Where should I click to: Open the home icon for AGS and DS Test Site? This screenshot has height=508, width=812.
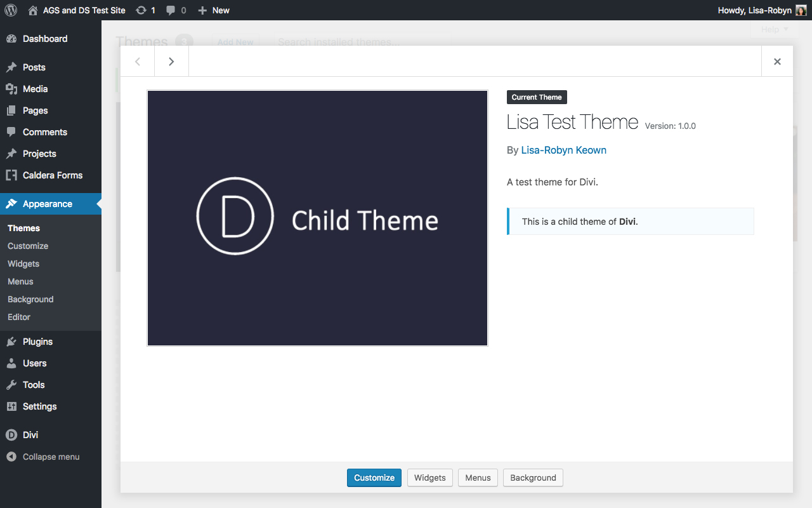[33, 10]
